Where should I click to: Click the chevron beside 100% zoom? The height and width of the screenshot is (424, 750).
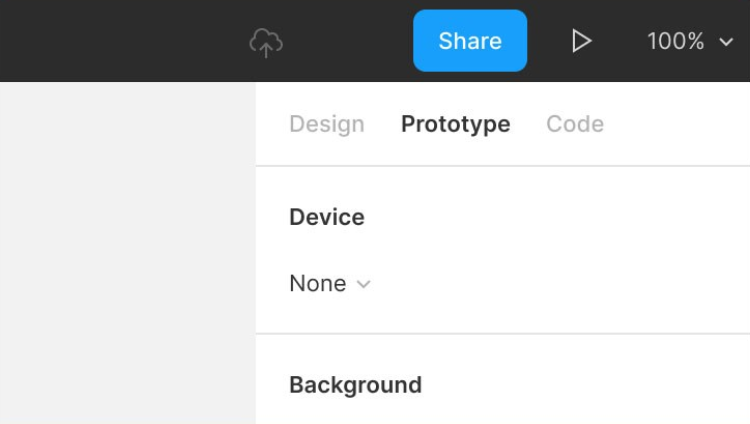(x=726, y=42)
